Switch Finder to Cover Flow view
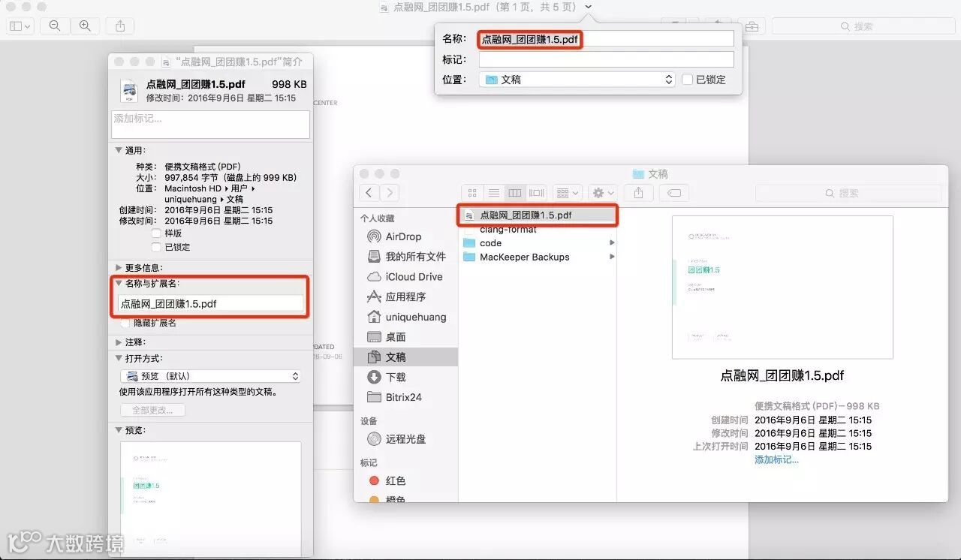The height and width of the screenshot is (560, 961). point(536,193)
